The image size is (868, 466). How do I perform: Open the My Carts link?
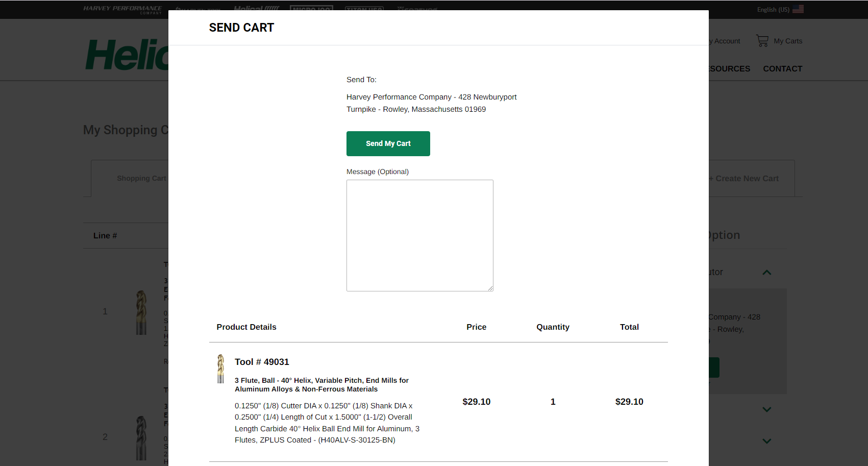pyautogui.click(x=788, y=41)
